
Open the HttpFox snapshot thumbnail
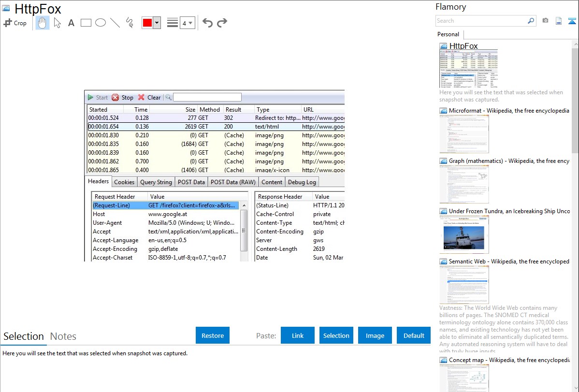[469, 69]
